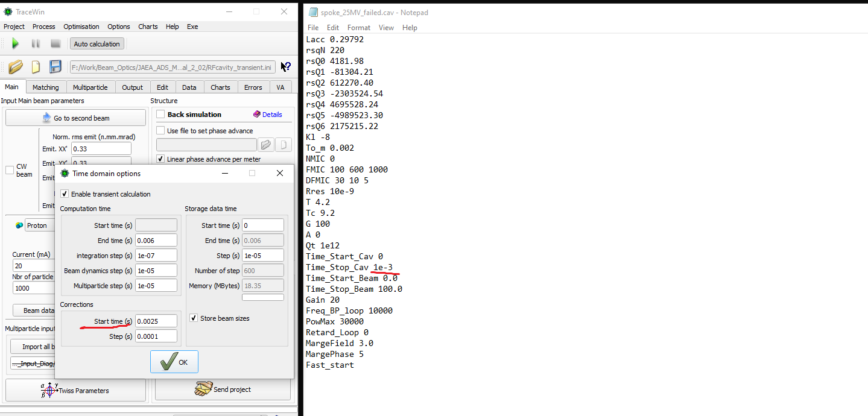Switch to the Output tab
The height and width of the screenshot is (416, 868).
pos(133,87)
